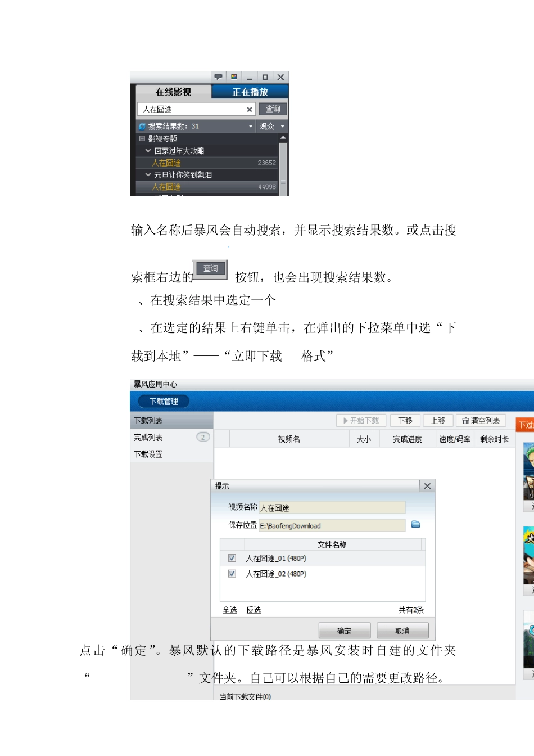Click the 全选 link
This screenshot has height=756, width=534.
pos(229,610)
